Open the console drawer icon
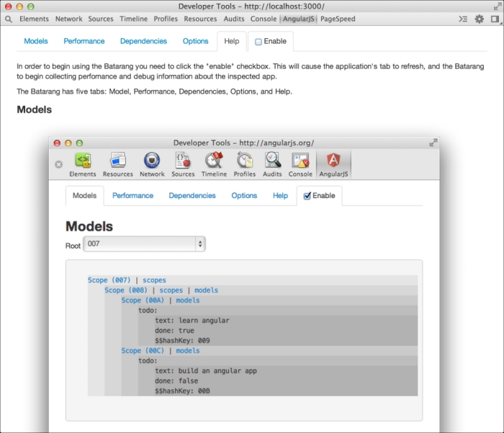The image size is (504, 433). (x=463, y=19)
